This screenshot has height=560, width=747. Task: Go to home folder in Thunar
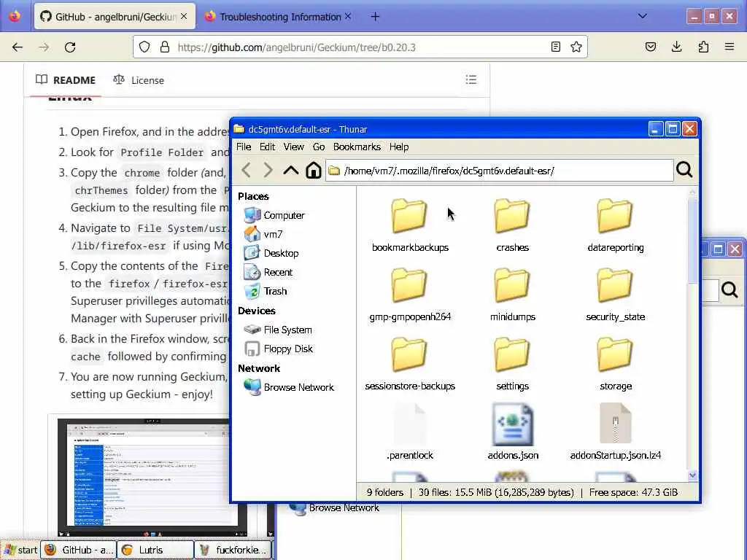coord(313,170)
